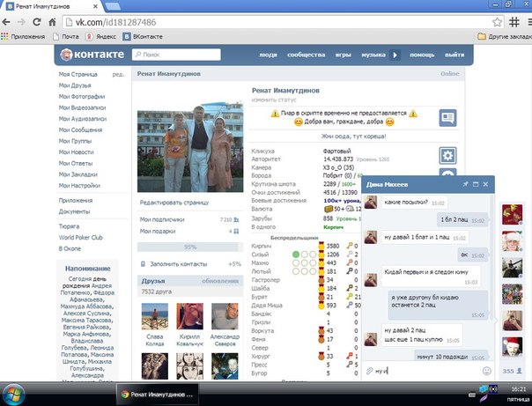Open Мои Настройки in sidebar

tap(79, 186)
